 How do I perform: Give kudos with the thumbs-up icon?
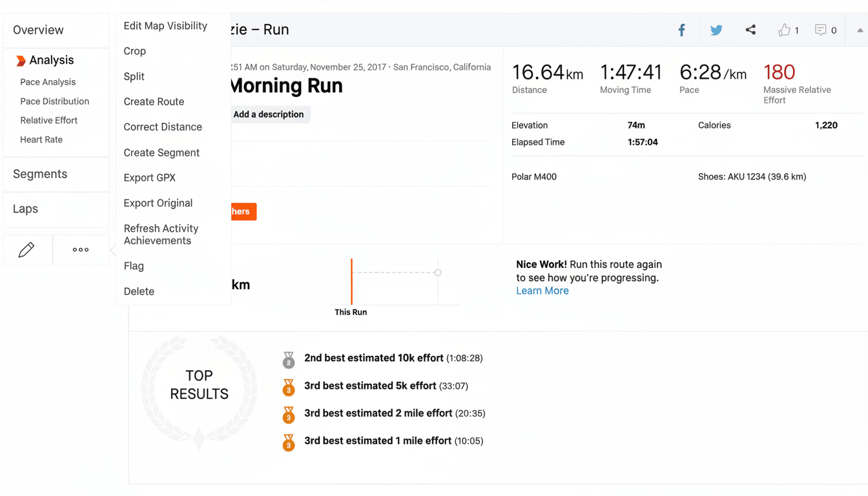point(785,29)
